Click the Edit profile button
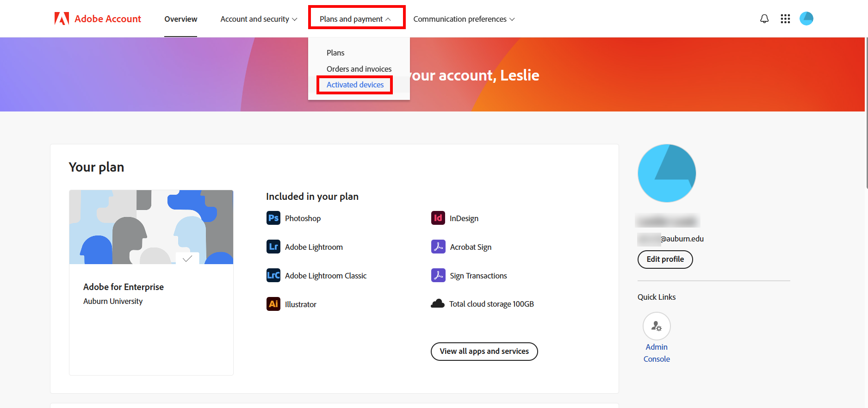Screen dimensions: 868x408 665,260
